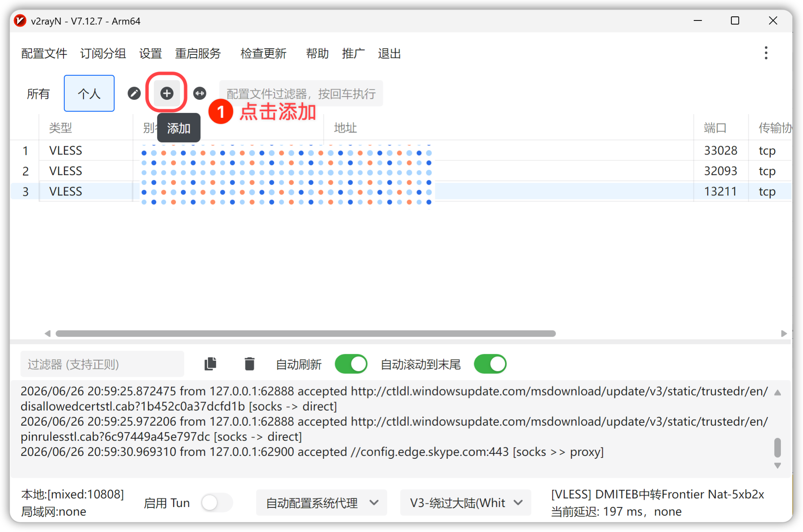803x532 pixels.
Task: Open the three-dot more options menu
Action: pyautogui.click(x=766, y=53)
